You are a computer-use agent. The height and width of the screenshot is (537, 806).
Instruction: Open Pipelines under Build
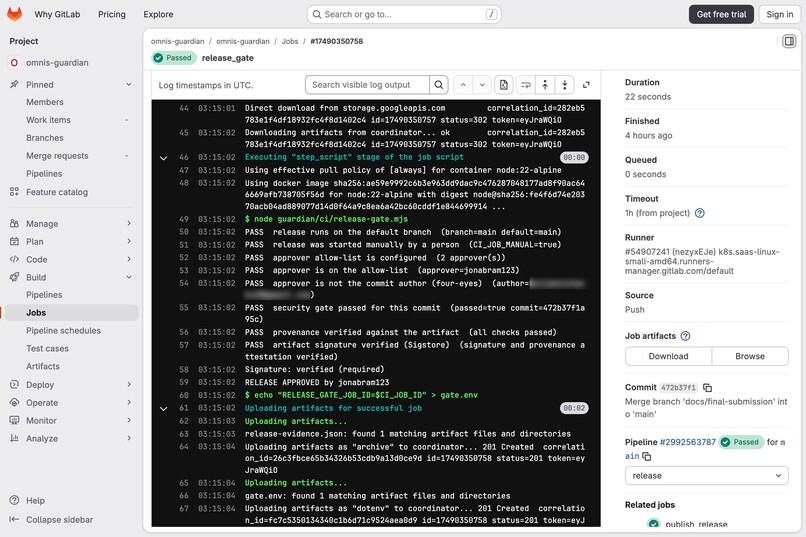coord(44,294)
